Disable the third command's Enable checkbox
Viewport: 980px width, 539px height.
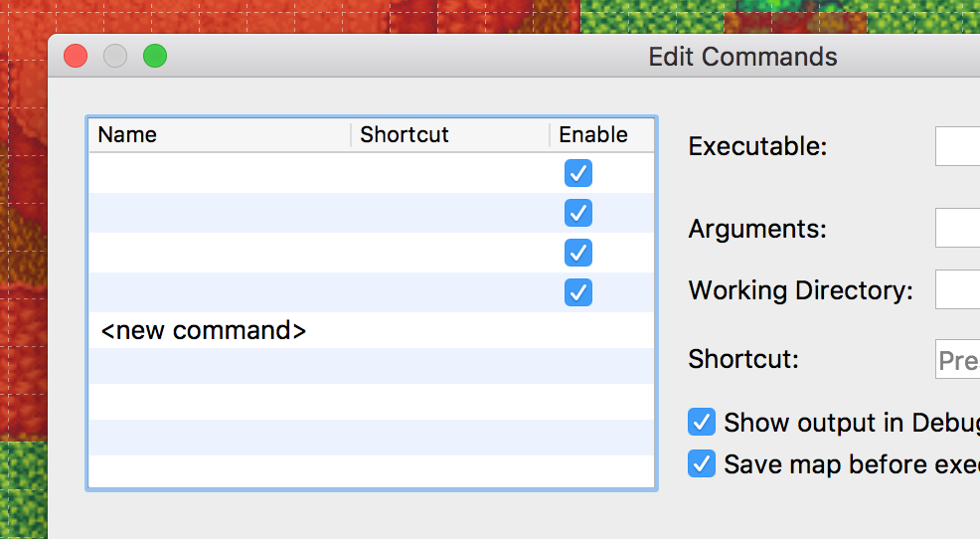[x=578, y=253]
